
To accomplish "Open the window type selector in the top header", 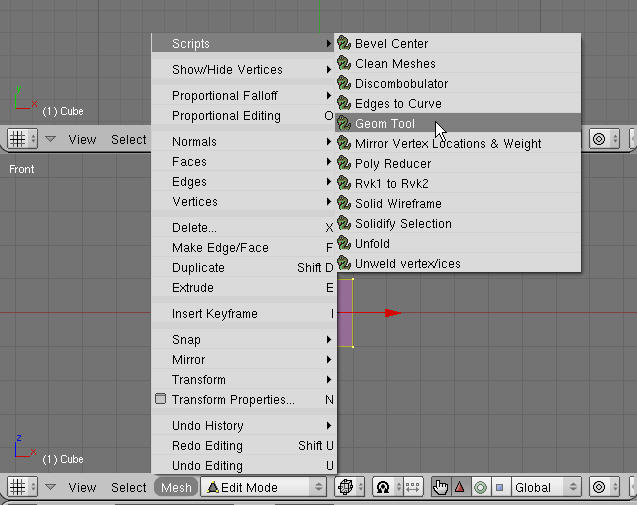I will [22, 139].
